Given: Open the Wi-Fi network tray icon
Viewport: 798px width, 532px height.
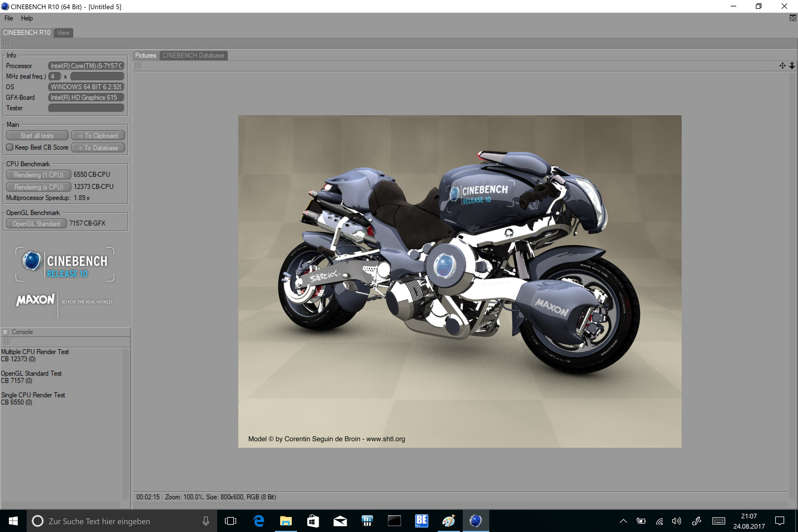Looking at the screenshot, I should pyautogui.click(x=659, y=521).
